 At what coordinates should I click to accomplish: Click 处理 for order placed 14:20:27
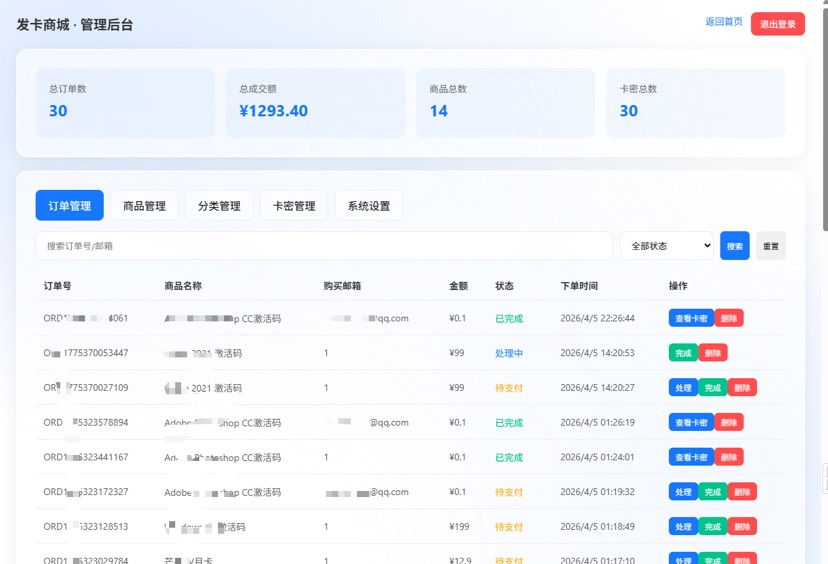(683, 388)
